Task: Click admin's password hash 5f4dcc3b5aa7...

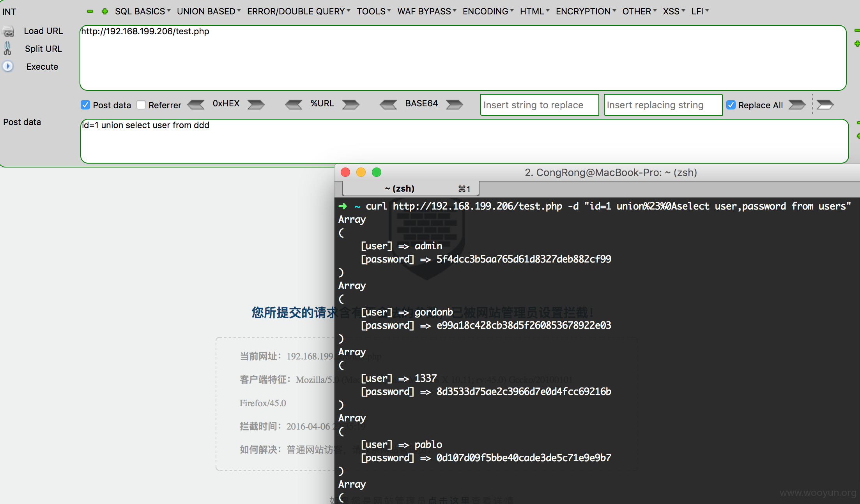Action: 524,259
